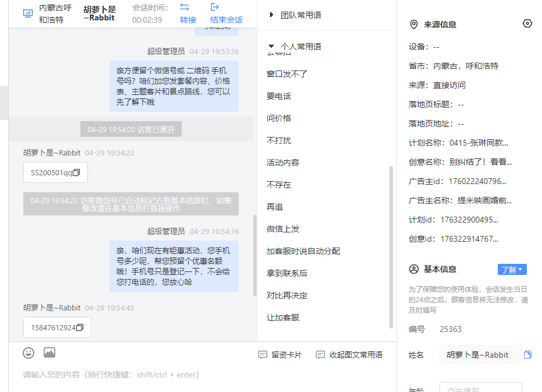Screen dimensions: 542x392
Task: Click the 计划名称 0415-张琳同款 value
Action: [x=479, y=143]
